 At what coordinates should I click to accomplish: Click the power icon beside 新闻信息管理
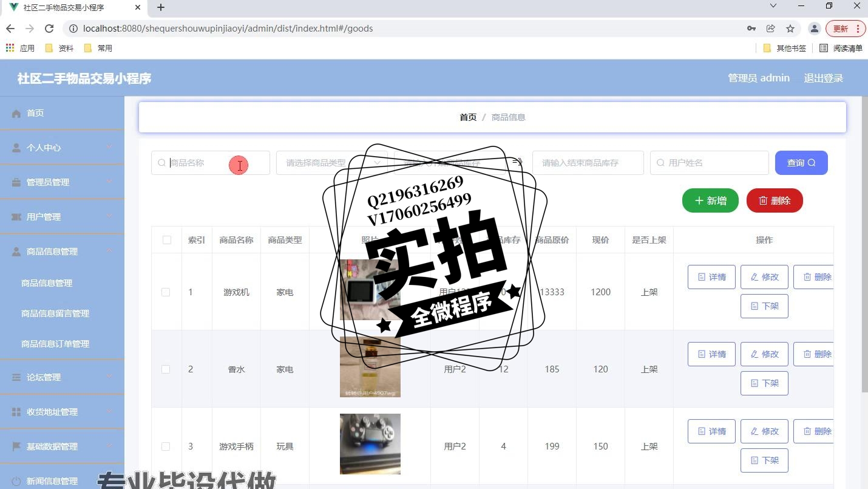point(16,481)
